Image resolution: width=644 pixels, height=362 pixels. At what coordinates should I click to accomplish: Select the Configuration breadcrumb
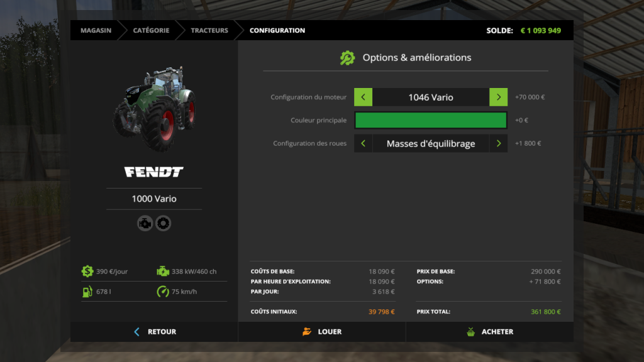click(x=277, y=30)
